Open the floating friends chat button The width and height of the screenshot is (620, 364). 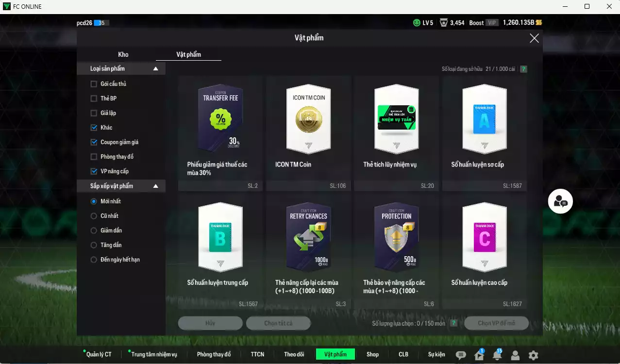560,201
